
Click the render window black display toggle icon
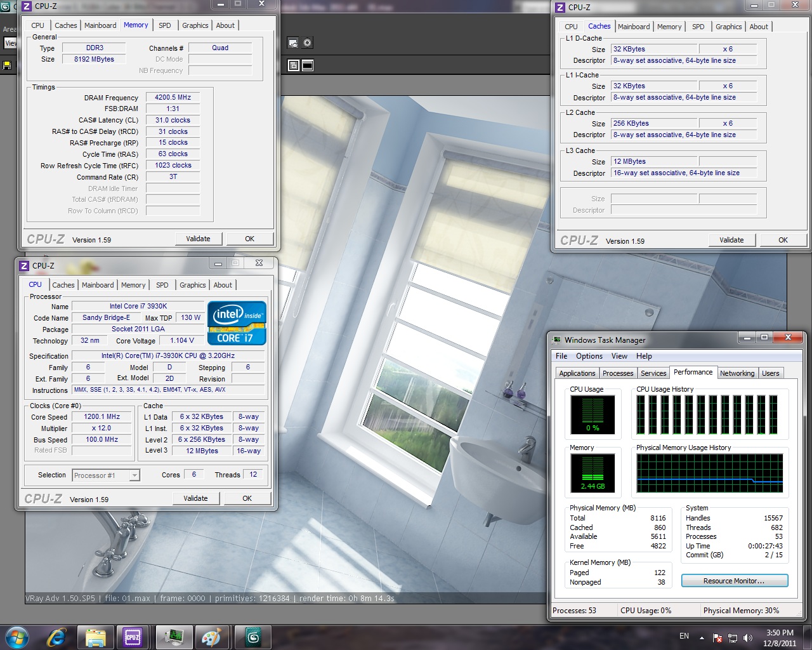click(308, 65)
